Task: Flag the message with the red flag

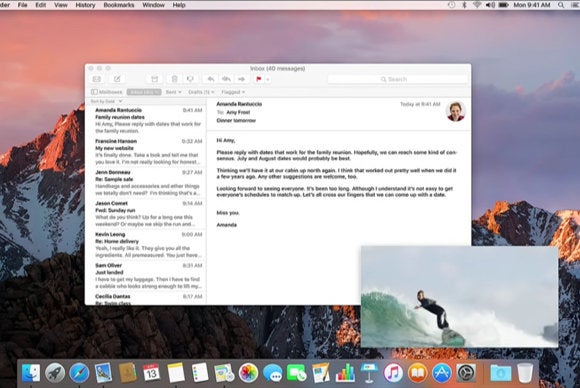Action: pyautogui.click(x=259, y=79)
